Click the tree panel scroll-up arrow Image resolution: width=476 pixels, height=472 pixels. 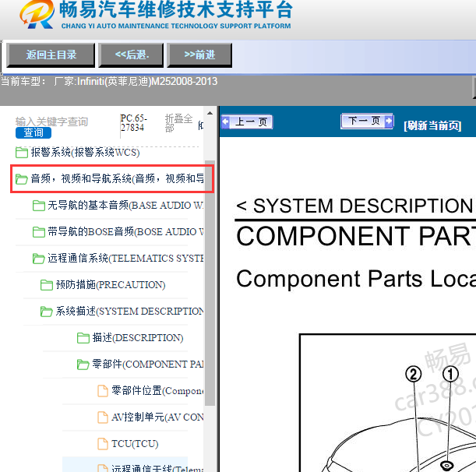coord(210,113)
